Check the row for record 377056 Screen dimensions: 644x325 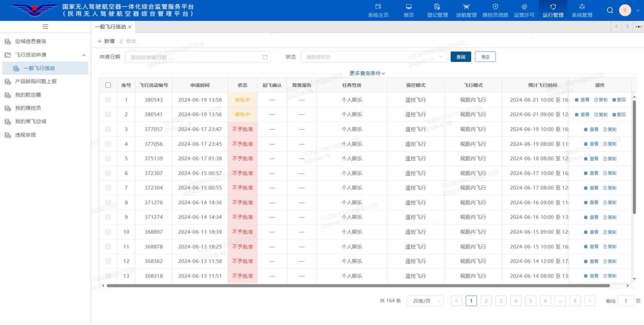(108, 144)
